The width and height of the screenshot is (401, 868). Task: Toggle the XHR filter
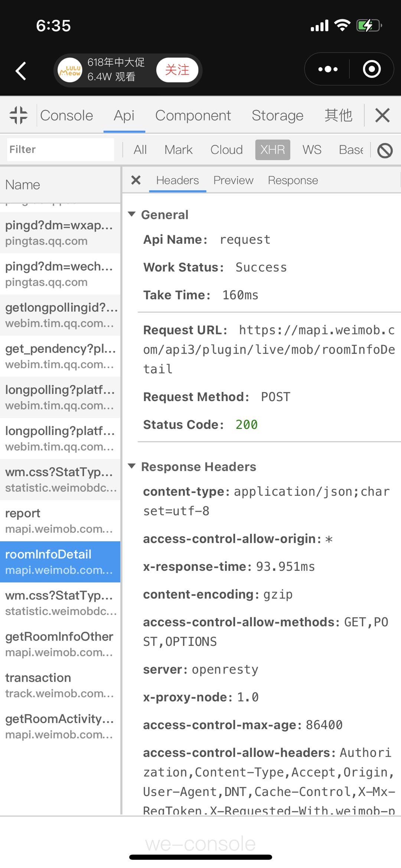point(273,150)
